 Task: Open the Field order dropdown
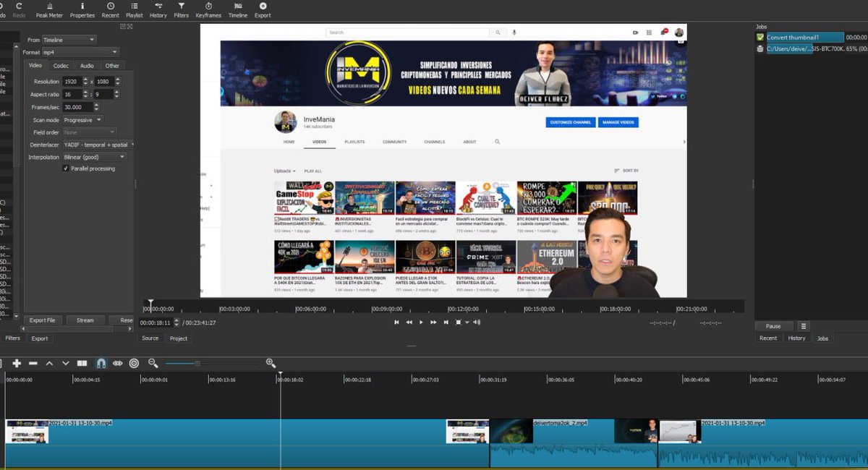coord(89,132)
